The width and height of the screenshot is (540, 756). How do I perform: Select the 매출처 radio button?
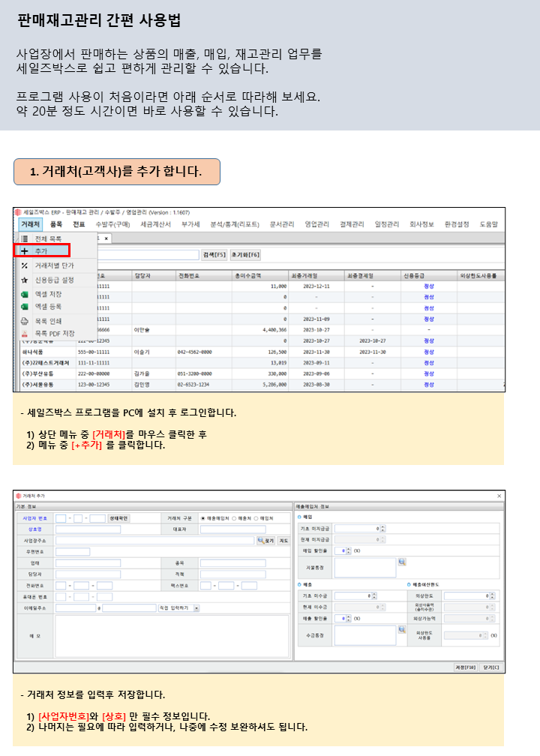pos(234,518)
